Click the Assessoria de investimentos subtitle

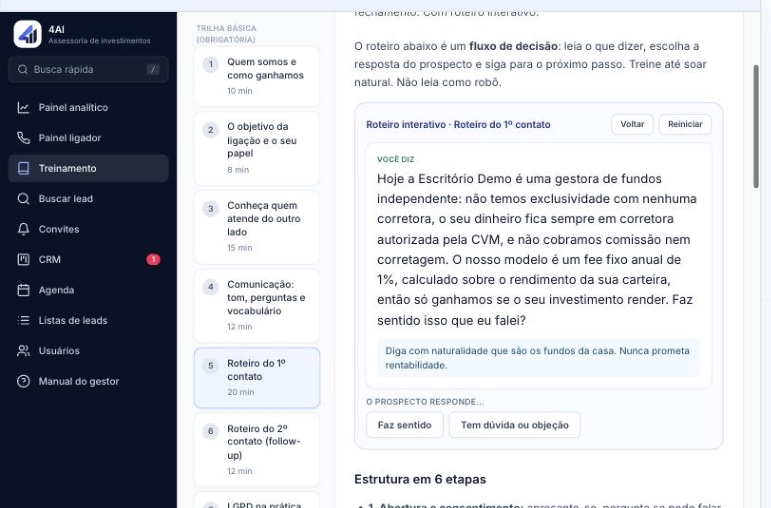pos(99,41)
